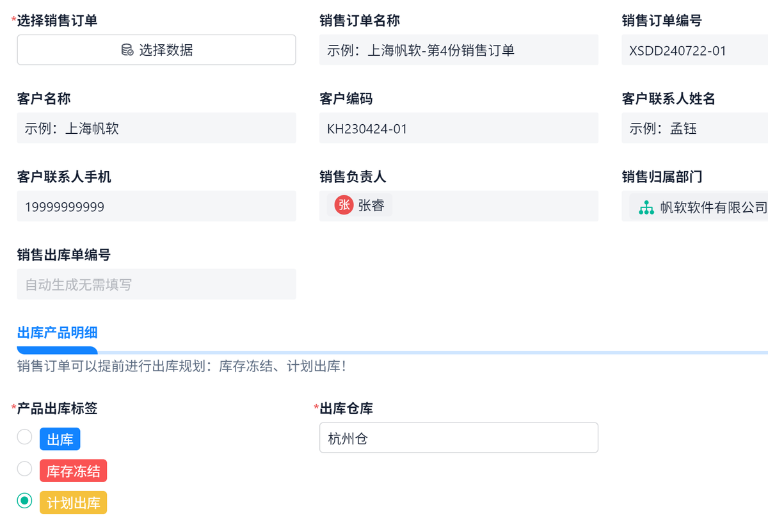Click the red 库存冻结 tag label
Screen dimensions: 768x532
[73, 471]
